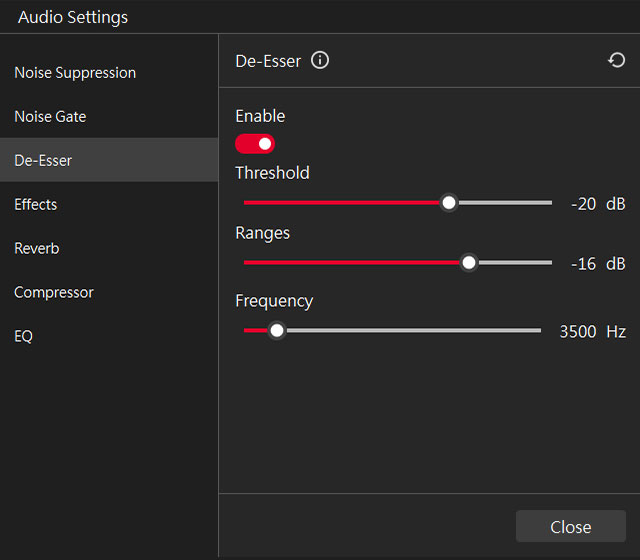The image size is (640, 560).
Task: Click the Ranges slider handle
Action: click(x=469, y=262)
